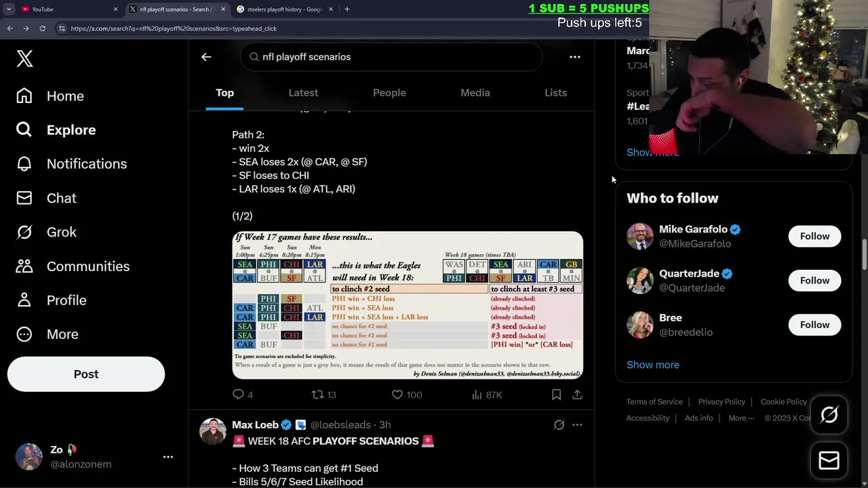Reload the page
Image resolution: width=868 pixels, height=488 pixels.
click(x=42, y=28)
